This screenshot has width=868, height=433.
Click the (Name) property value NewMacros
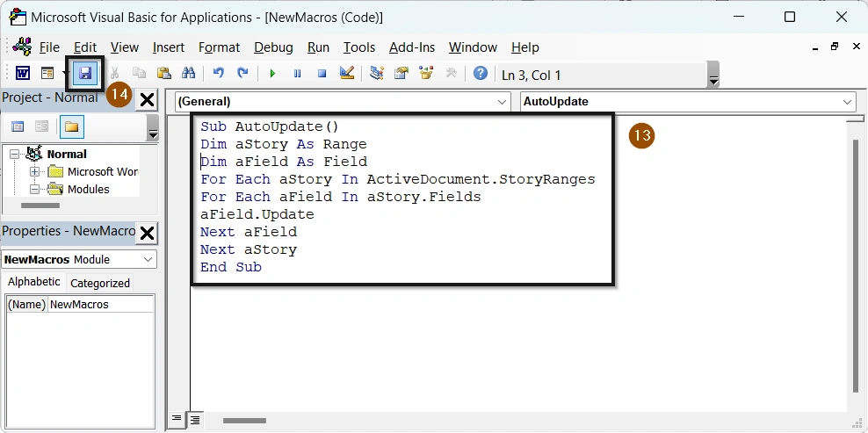[100, 305]
